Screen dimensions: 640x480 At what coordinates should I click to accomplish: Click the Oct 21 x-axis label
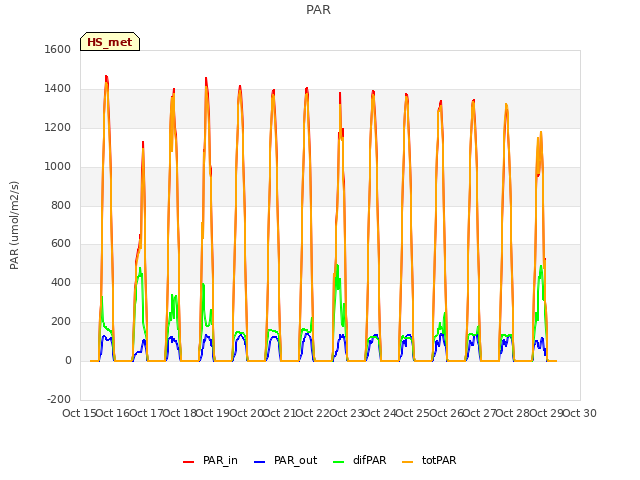(x=279, y=413)
